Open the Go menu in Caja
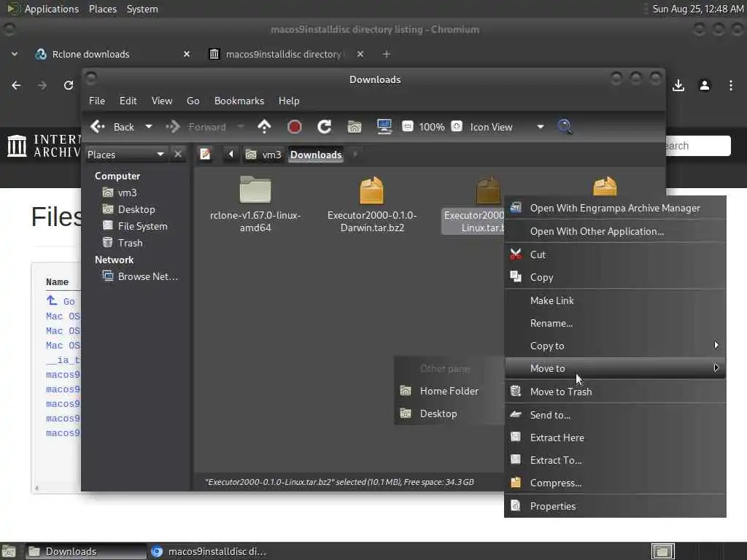 (193, 101)
